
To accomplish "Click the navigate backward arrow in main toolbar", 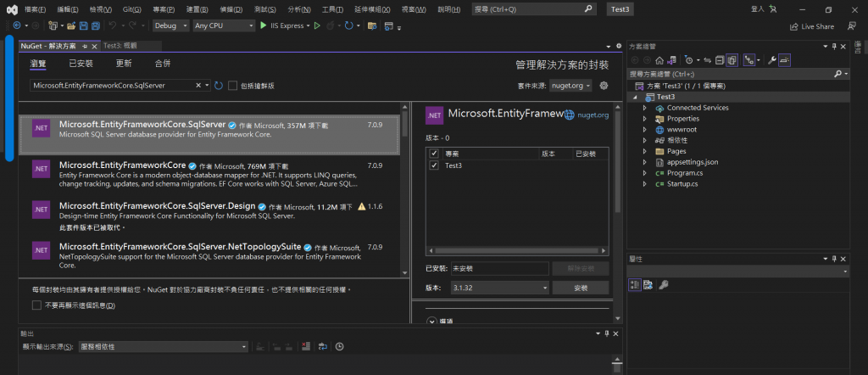I will (x=17, y=25).
